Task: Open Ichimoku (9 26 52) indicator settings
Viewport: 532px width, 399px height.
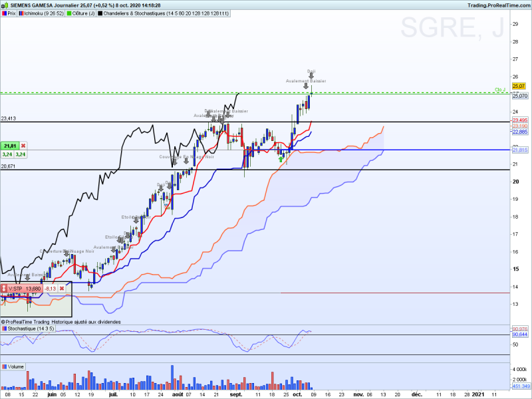Action: point(41,13)
